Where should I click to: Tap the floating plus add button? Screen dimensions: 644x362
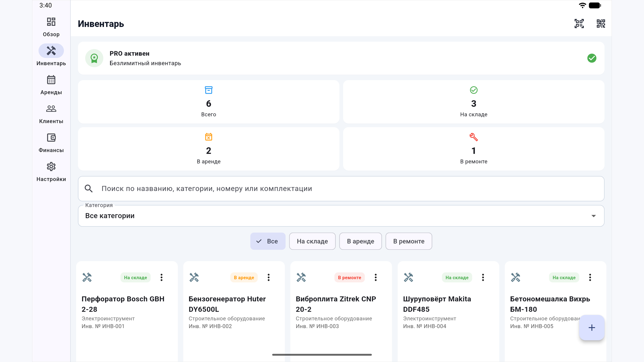click(x=592, y=327)
